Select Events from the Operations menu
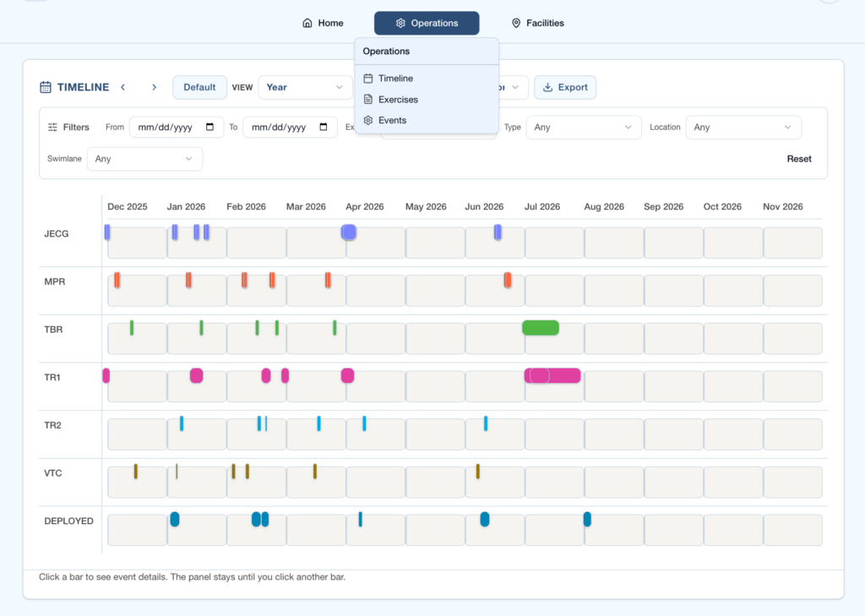The image size is (865, 616). pos(392,121)
